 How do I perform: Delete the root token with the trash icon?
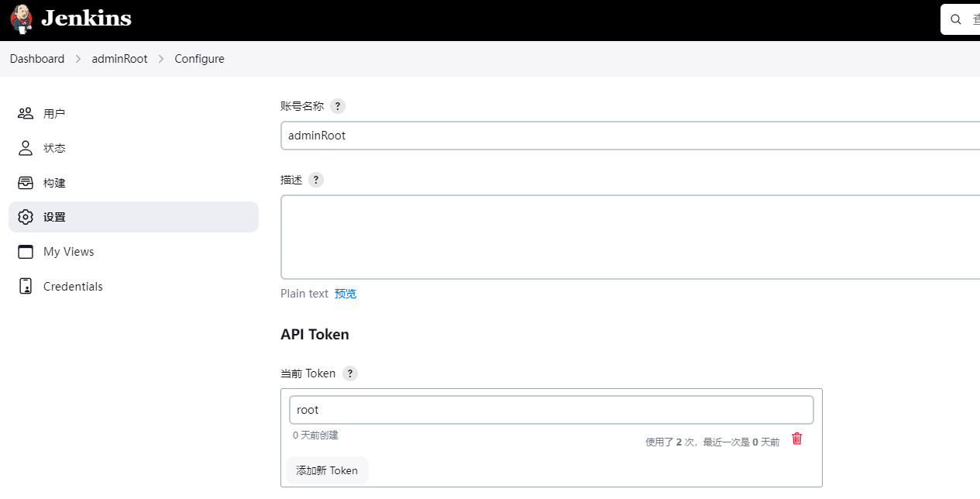pyautogui.click(x=796, y=438)
